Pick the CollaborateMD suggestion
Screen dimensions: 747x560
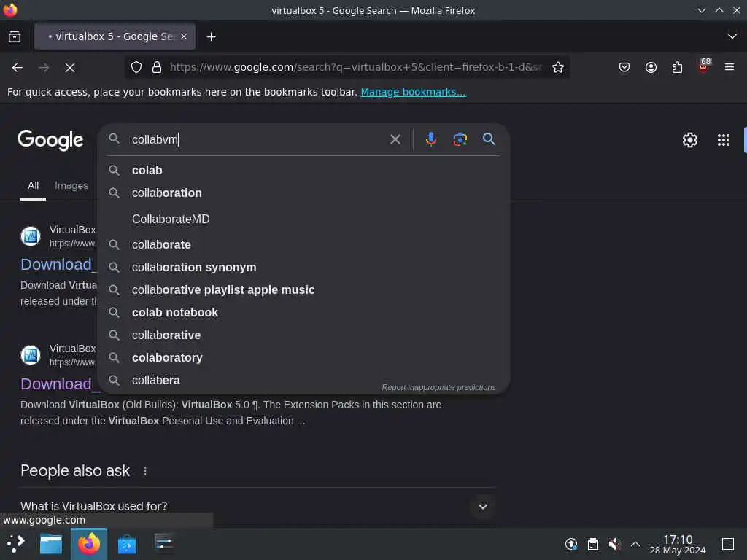tap(303, 219)
